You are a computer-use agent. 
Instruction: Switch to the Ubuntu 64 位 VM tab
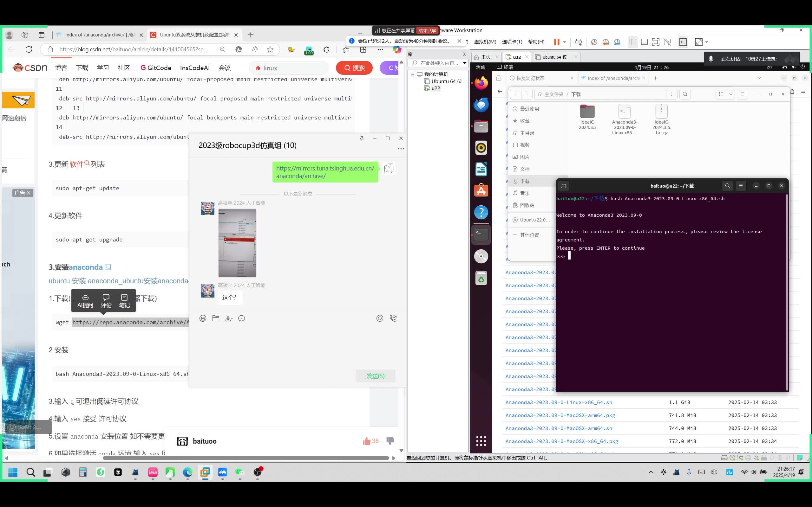(555, 57)
